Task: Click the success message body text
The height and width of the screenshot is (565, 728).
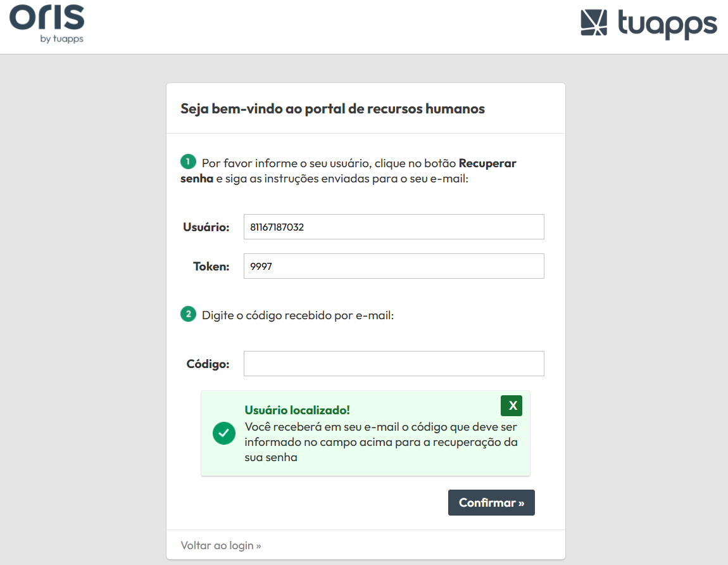Action: (x=380, y=442)
